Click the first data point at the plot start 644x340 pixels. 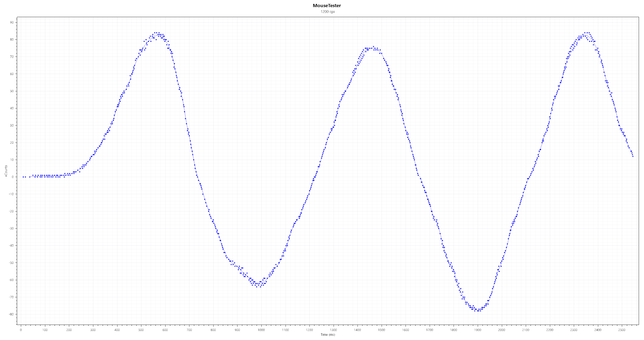pos(23,177)
